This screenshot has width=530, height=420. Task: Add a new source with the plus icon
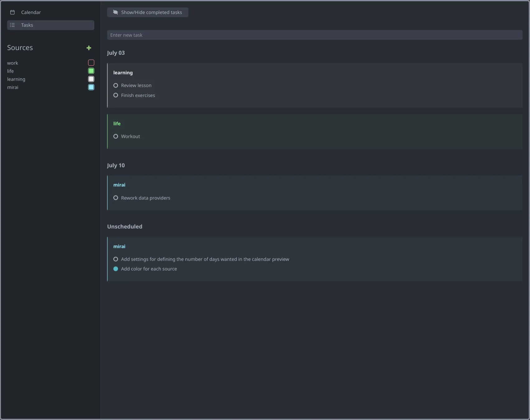point(89,48)
